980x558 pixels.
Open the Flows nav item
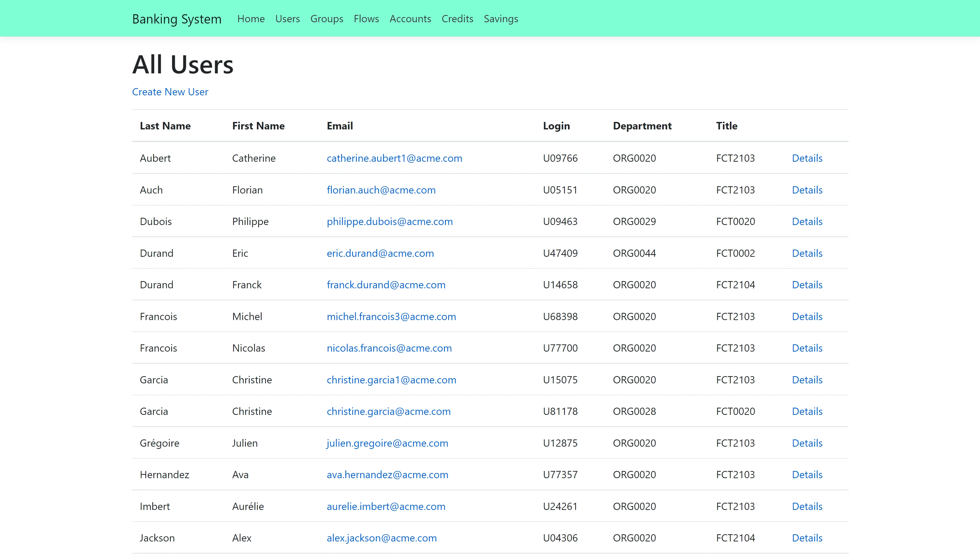pos(366,19)
